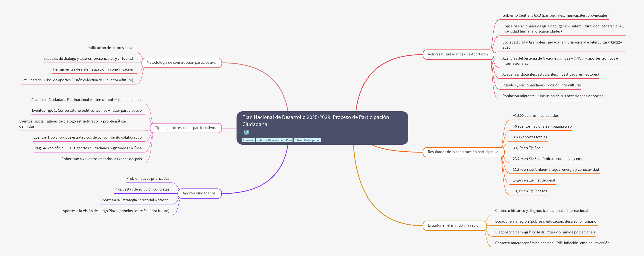
Task: Click Actividad del Árbol de aportes item
Action: coord(77,80)
